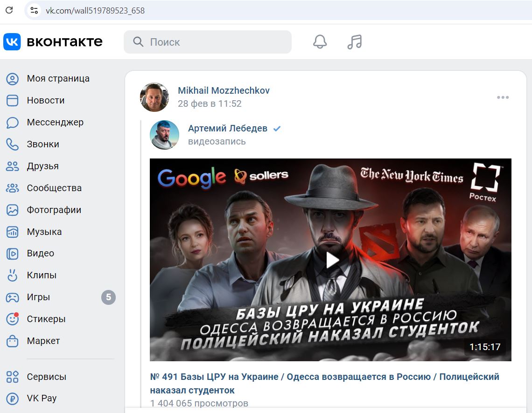Image resolution: width=532 pixels, height=413 pixels.
Task: Open Звонки in the left menu
Action: [x=43, y=145]
